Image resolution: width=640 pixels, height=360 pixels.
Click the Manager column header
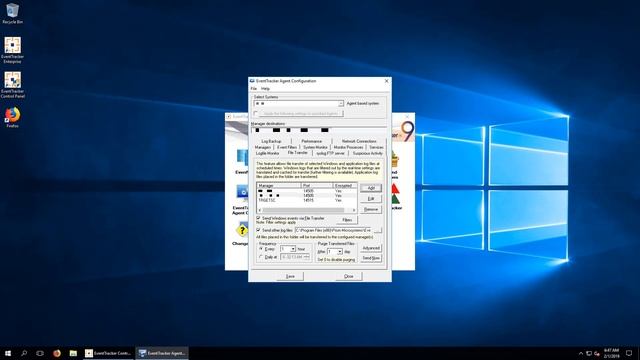279,186
